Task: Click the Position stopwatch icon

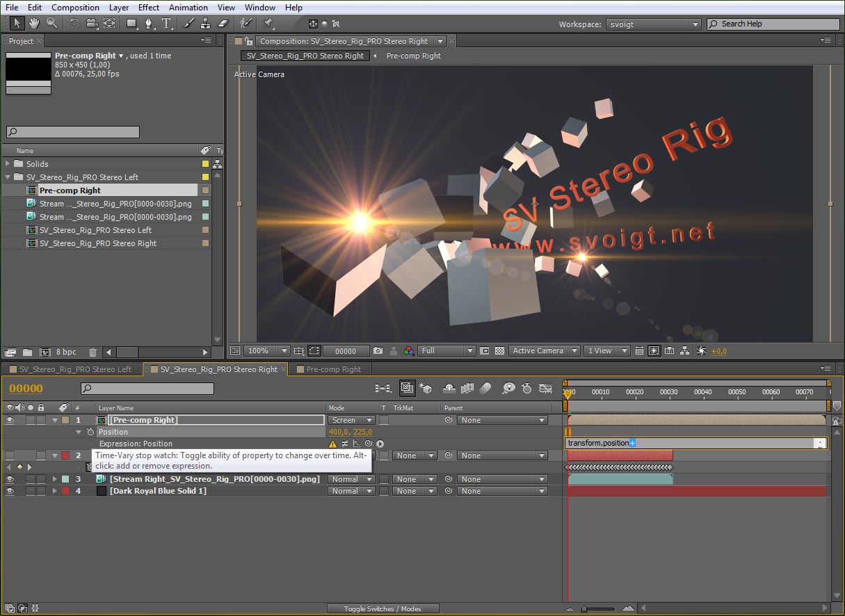Action: click(90, 432)
